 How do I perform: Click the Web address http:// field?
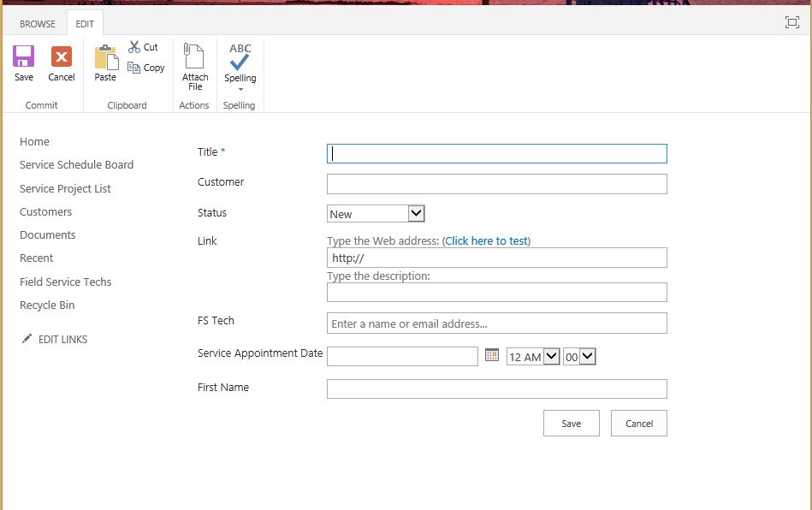pyautogui.click(x=496, y=258)
